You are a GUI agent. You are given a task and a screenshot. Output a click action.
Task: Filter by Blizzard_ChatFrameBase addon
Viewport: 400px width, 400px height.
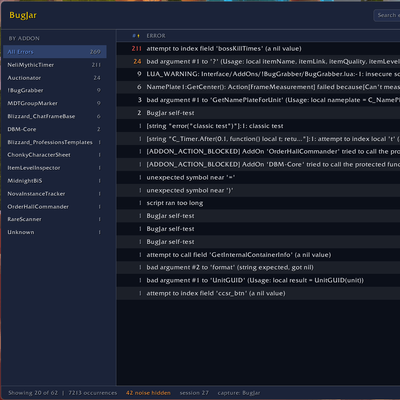55,116
